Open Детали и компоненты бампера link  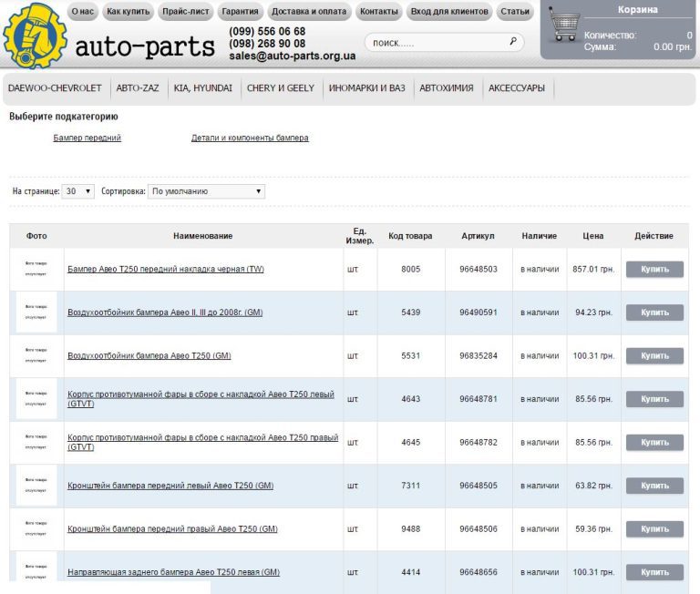click(x=250, y=138)
